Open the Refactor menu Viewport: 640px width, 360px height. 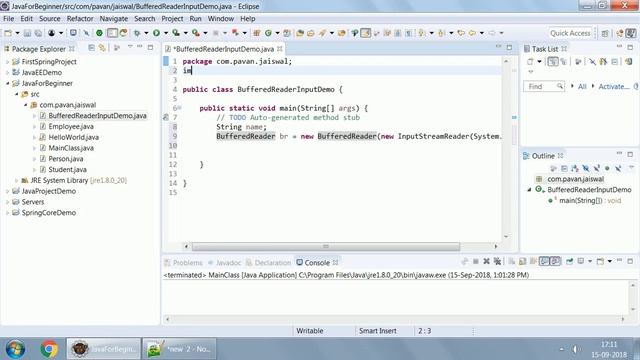(80, 19)
